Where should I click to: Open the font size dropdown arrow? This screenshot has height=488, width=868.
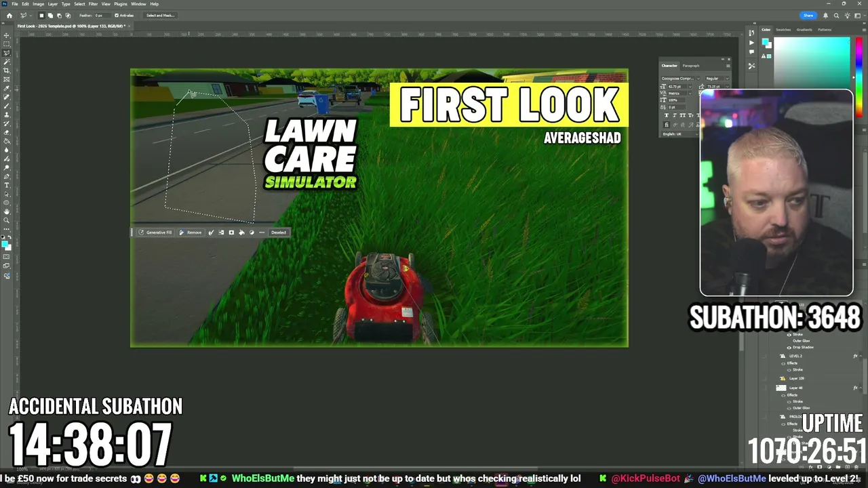point(691,87)
